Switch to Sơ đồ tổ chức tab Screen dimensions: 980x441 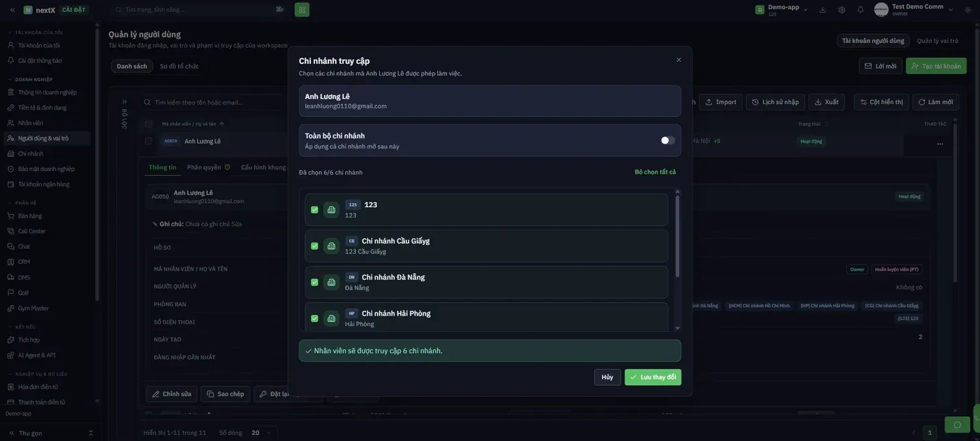(179, 66)
